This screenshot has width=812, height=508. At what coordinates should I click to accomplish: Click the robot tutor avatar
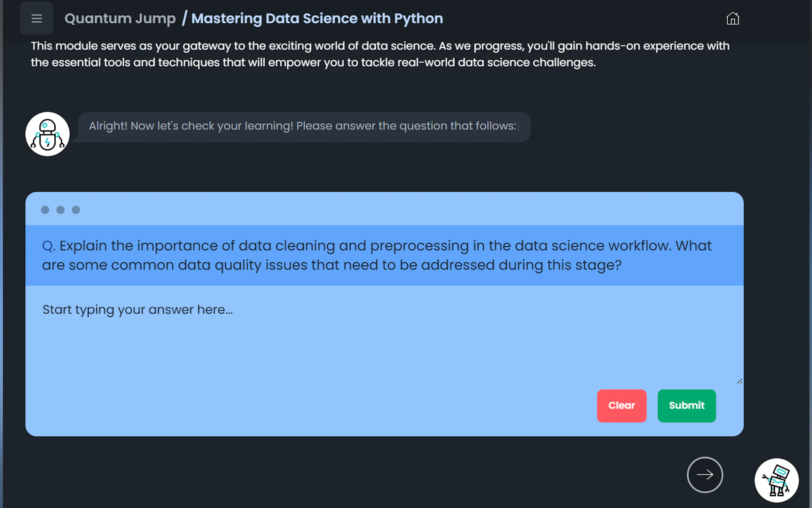coord(47,134)
